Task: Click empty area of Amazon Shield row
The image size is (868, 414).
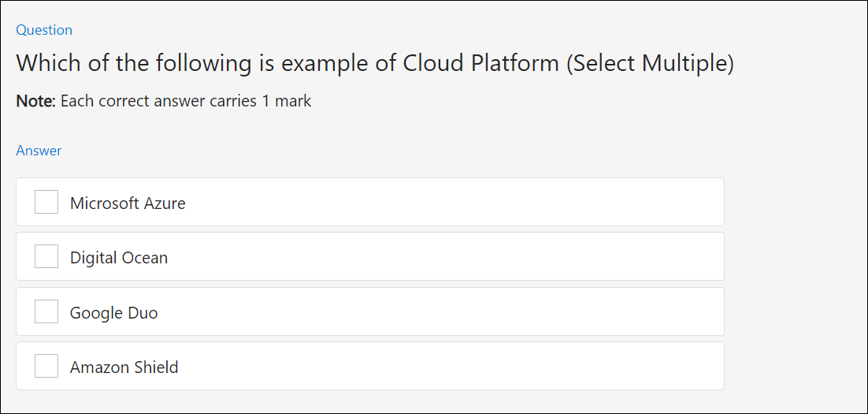Action: (448, 366)
